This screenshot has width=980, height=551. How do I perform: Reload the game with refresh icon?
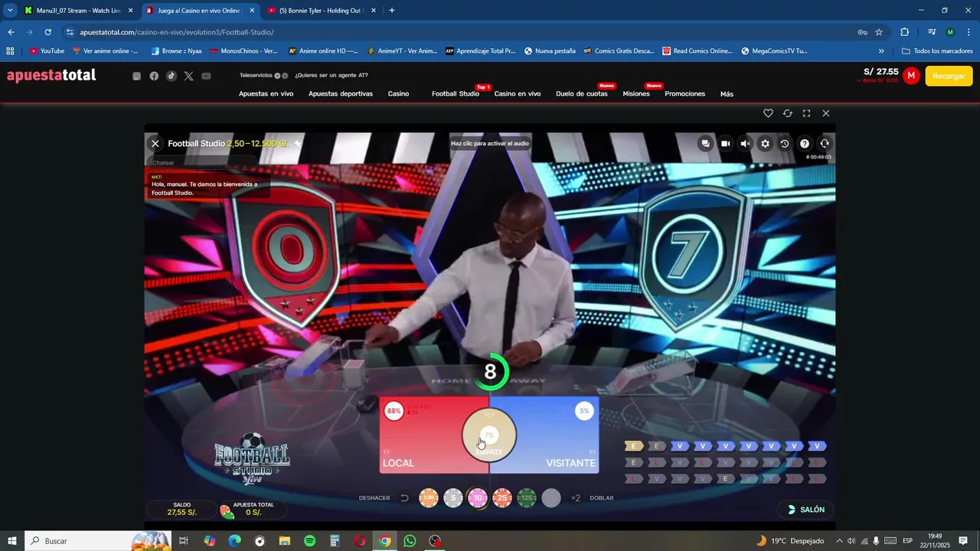787,113
